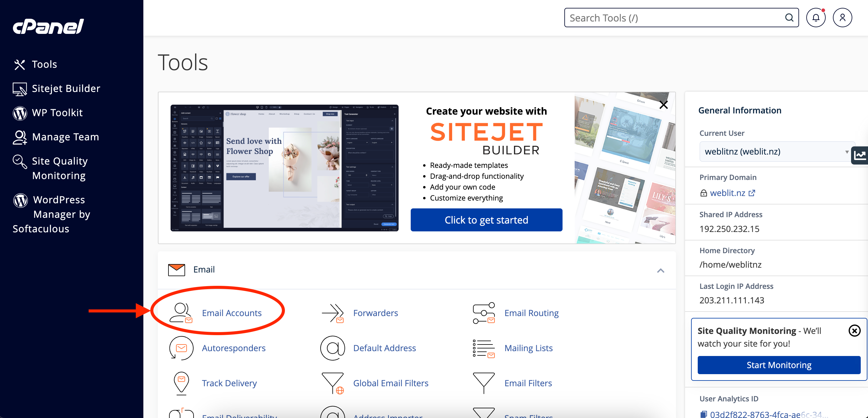
Task: Dismiss the Site Quality Monitoring notice
Action: pyautogui.click(x=854, y=331)
